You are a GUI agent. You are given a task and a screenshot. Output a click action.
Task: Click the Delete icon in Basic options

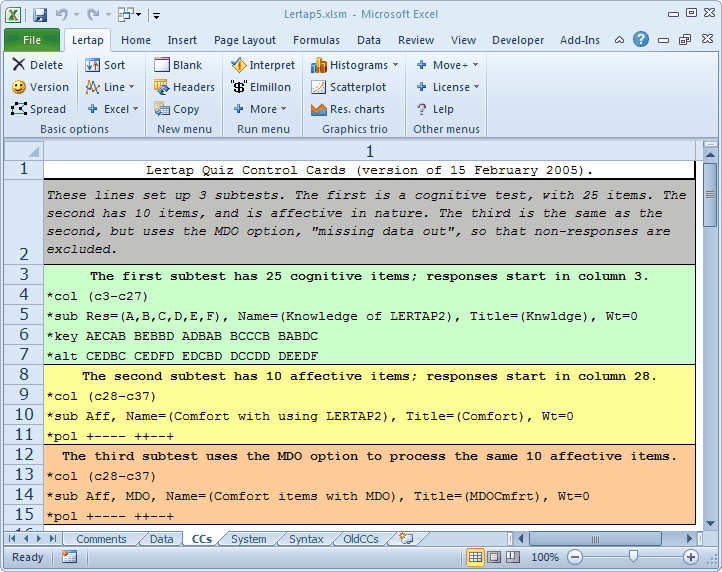18,64
